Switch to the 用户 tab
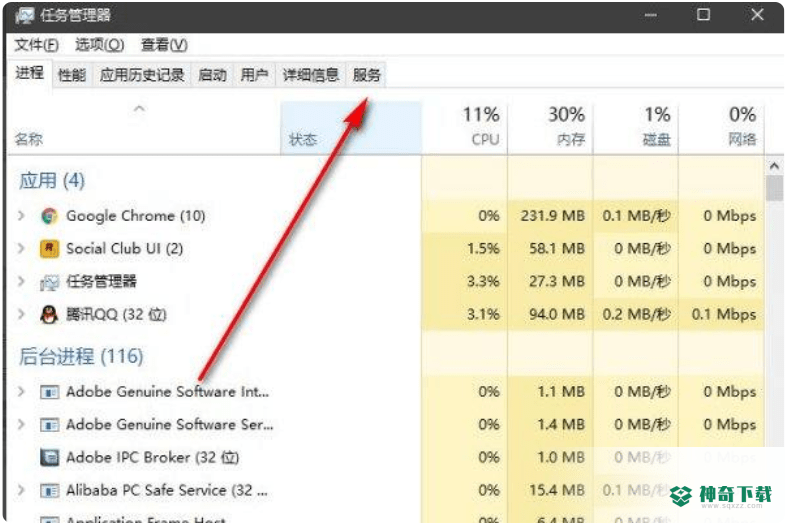This screenshot has height=525, width=787. 254,75
